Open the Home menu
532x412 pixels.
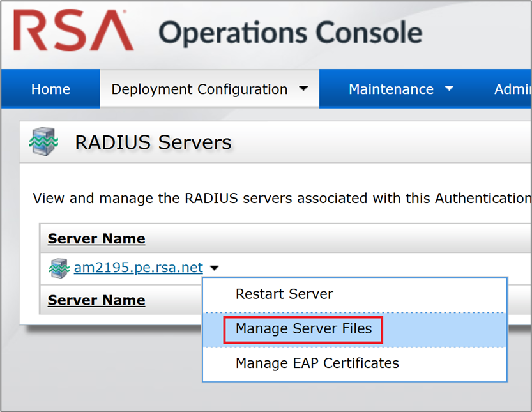tap(50, 89)
